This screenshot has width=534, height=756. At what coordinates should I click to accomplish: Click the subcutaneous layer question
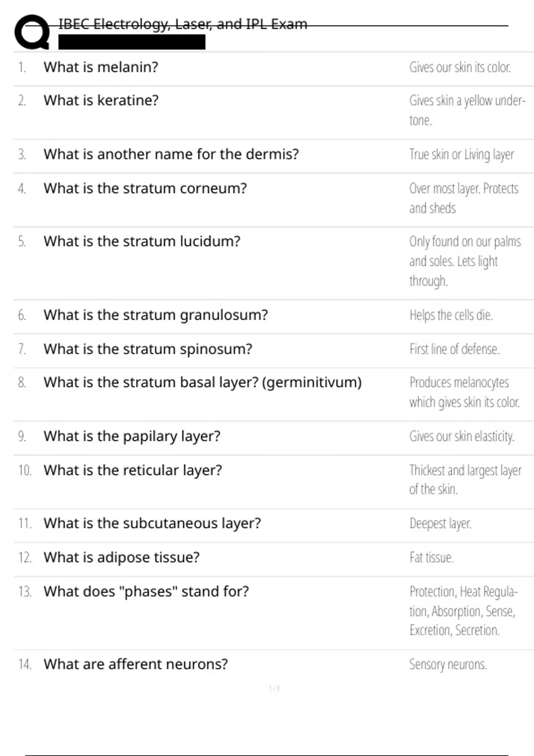pyautogui.click(x=152, y=523)
